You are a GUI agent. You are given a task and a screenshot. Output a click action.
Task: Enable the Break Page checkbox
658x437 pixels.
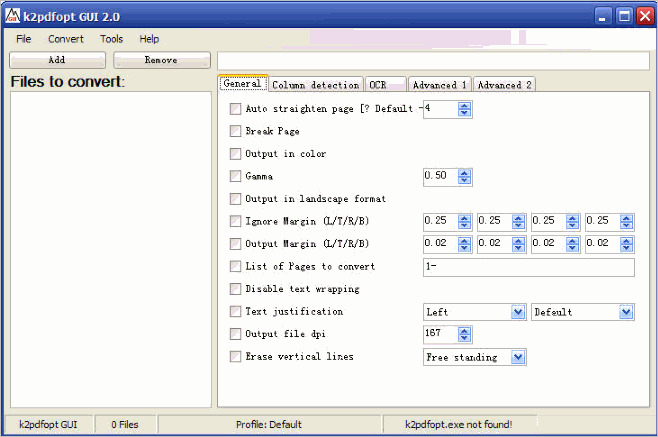[x=235, y=131]
